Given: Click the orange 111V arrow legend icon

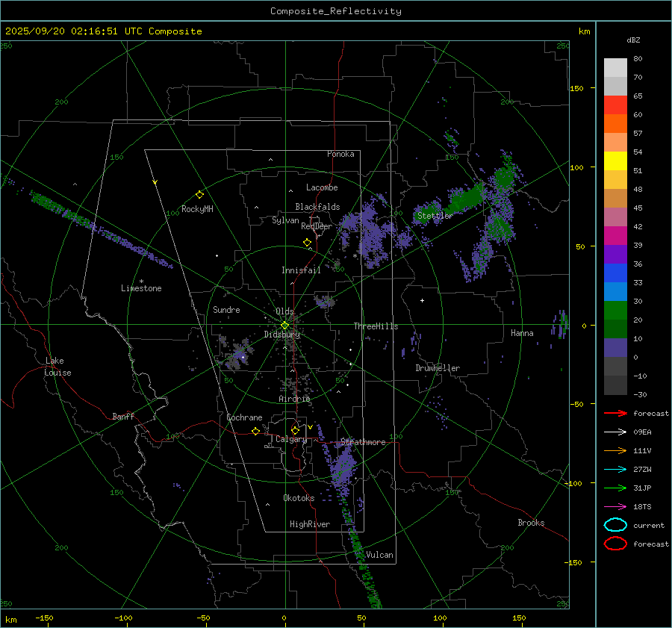Looking at the screenshot, I should point(615,450).
